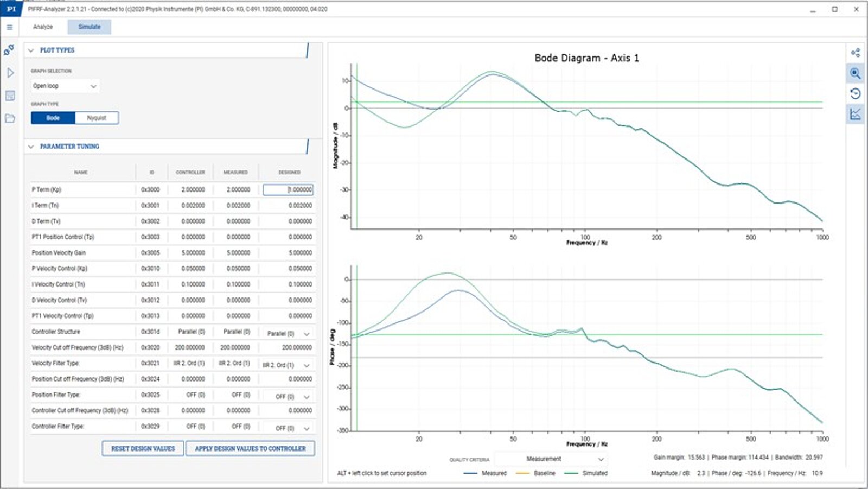Click Reset Design Values button
Screen dimensions: 868x489
[x=143, y=448]
